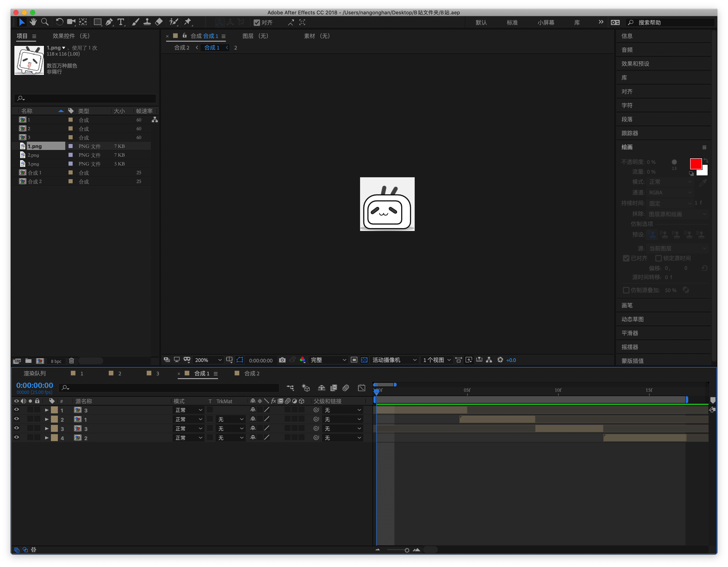Open parent link dropdown for layer 1

[x=342, y=410]
